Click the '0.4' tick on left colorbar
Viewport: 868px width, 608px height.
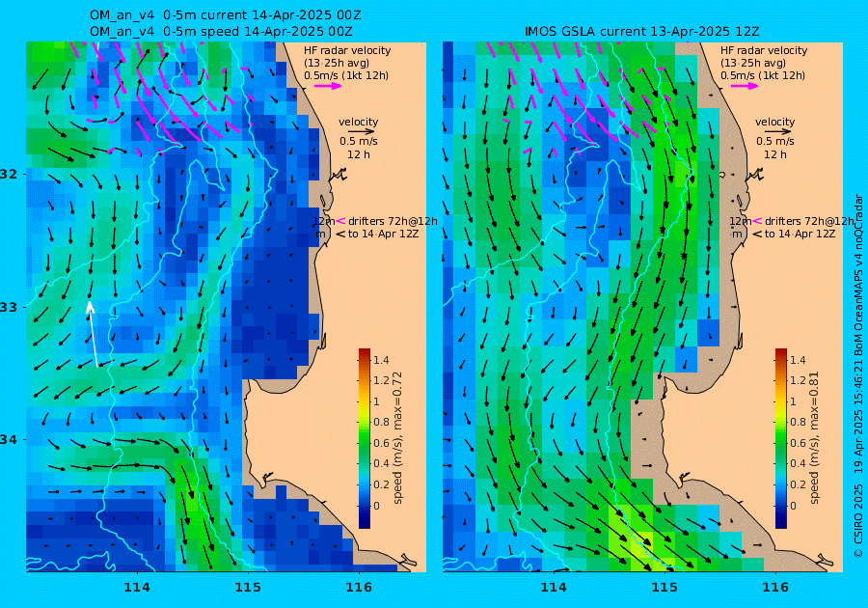point(381,464)
